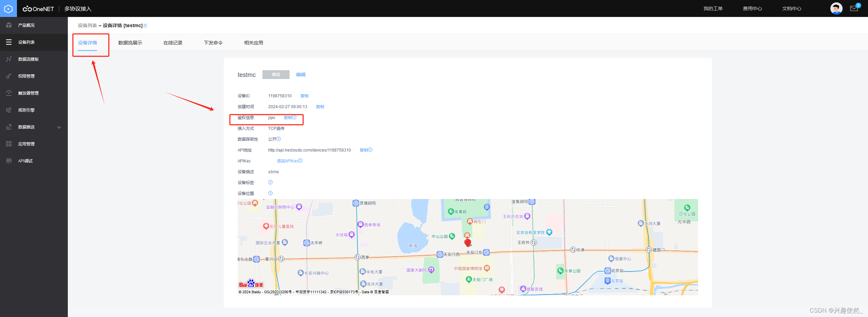Go to 文档中心 in top bar
This screenshot has height=317, width=868.
791,8
